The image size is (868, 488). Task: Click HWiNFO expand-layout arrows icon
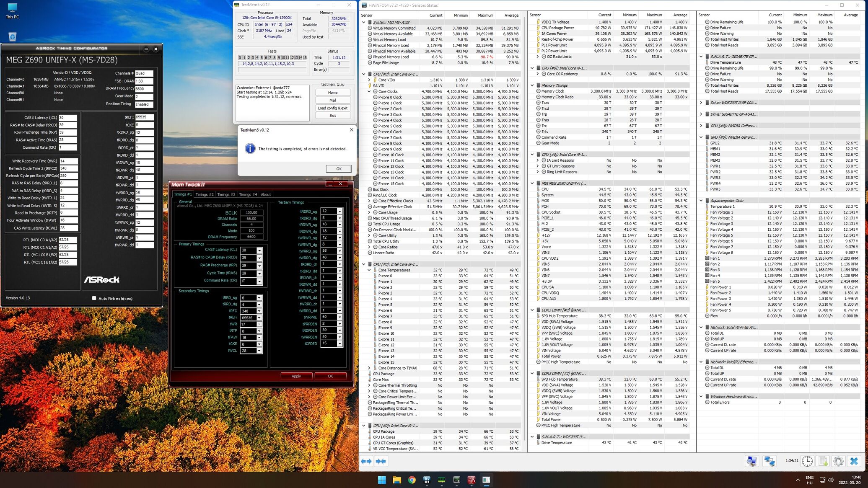point(366,461)
